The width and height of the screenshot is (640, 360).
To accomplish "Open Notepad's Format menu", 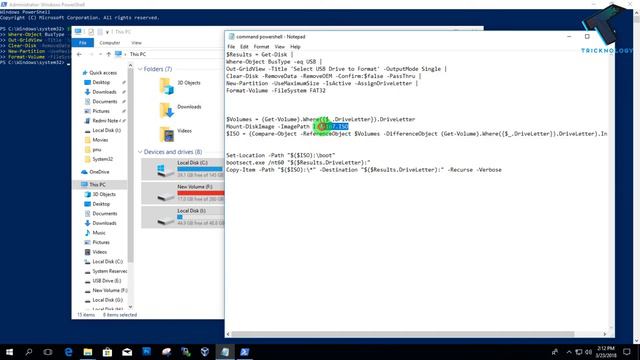I will pyautogui.click(x=261, y=47).
